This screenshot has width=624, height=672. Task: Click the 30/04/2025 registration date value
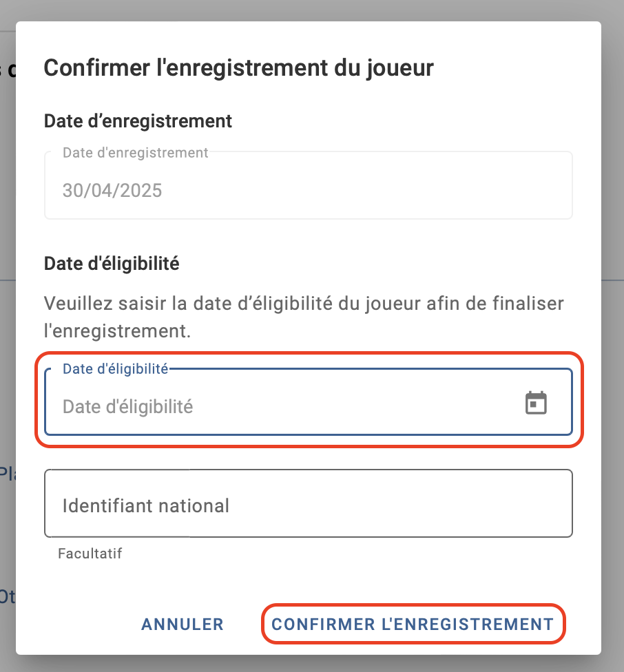pyautogui.click(x=112, y=191)
